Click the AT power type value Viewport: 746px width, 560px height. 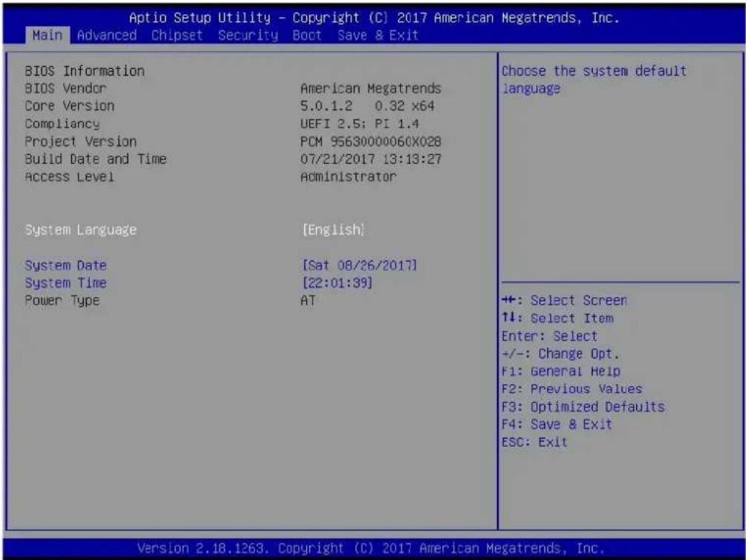(x=308, y=301)
